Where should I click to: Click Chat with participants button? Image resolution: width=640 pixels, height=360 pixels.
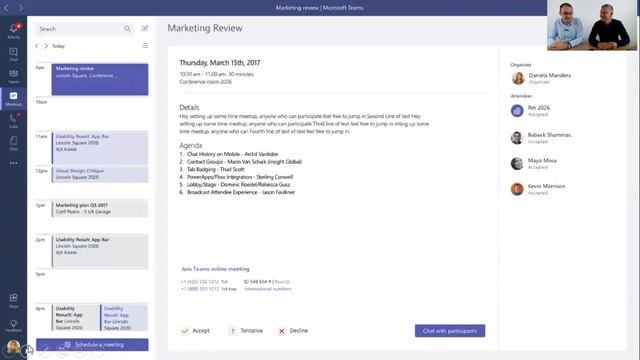click(450, 331)
